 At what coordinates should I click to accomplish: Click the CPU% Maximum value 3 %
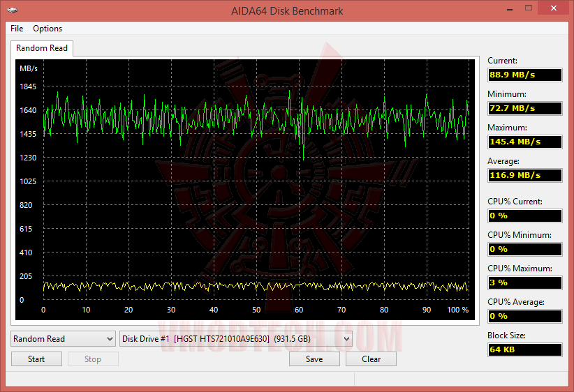click(x=524, y=282)
